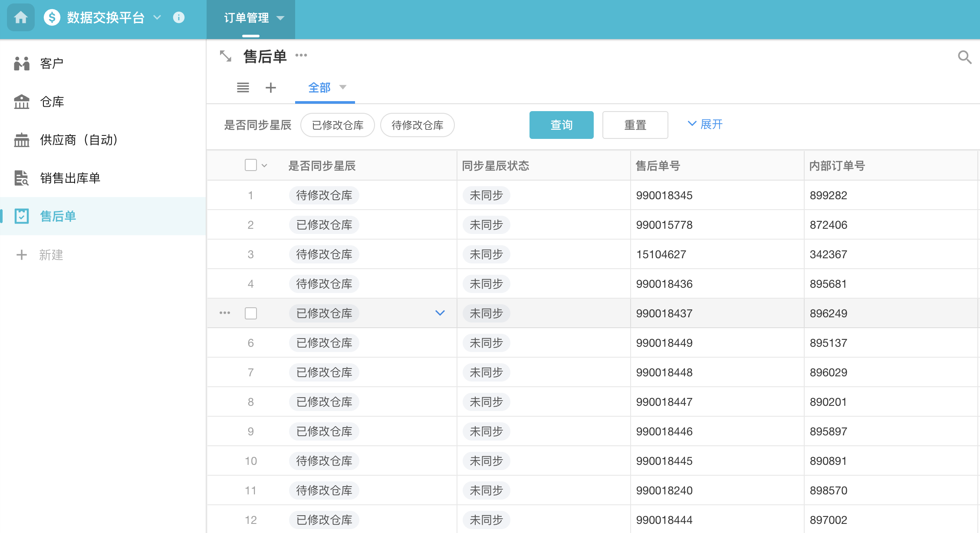Toggle the 已修改仓库 filter chip
The height and width of the screenshot is (533, 980).
pyautogui.click(x=338, y=125)
